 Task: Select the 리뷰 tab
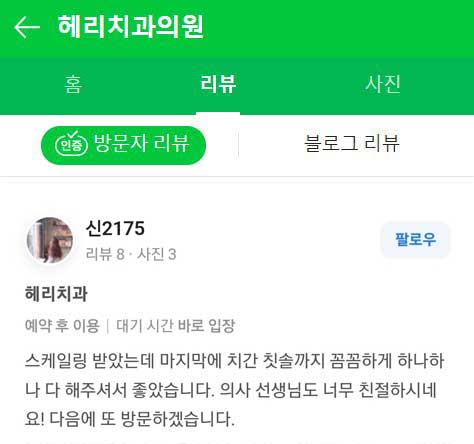pyautogui.click(x=218, y=84)
